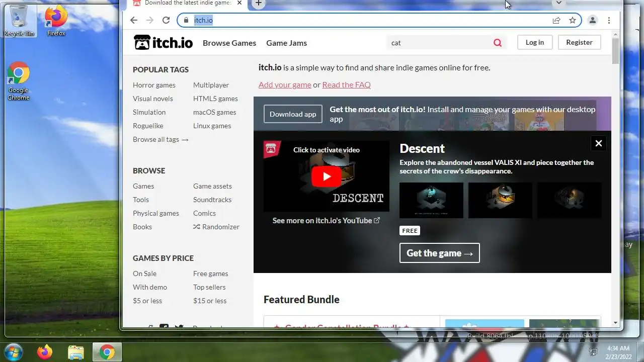Click the share page icon in address bar

click(556, 20)
